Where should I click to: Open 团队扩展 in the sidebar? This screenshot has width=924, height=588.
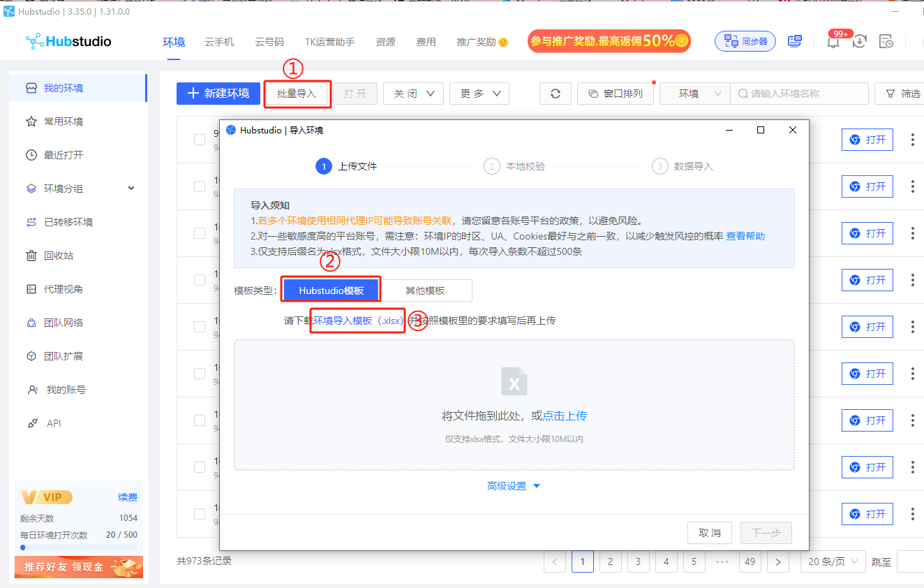pos(77,356)
